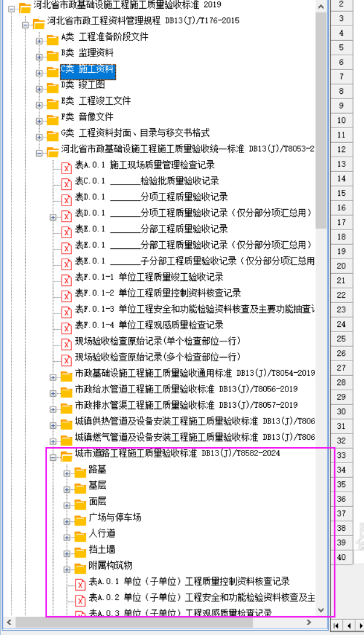This screenshot has height=635, width=364.
Task: Collapse the 河北省市政工程资料管理规程 node
Action: coord(25,24)
